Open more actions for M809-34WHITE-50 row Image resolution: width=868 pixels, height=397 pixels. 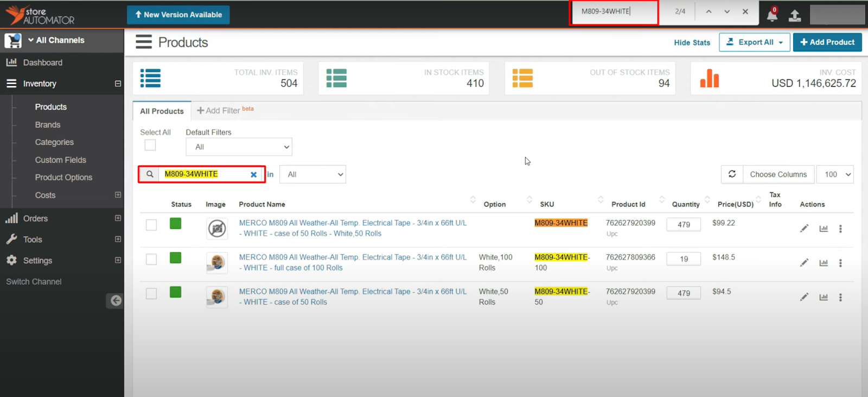pyautogui.click(x=840, y=297)
